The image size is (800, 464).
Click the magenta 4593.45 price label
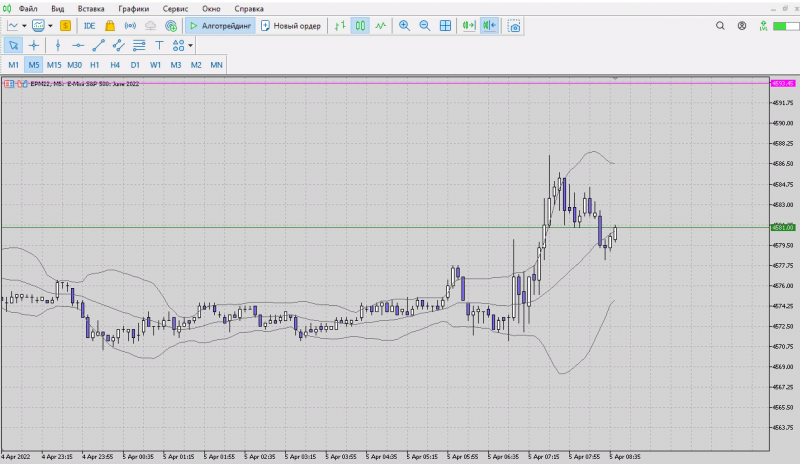(783, 83)
